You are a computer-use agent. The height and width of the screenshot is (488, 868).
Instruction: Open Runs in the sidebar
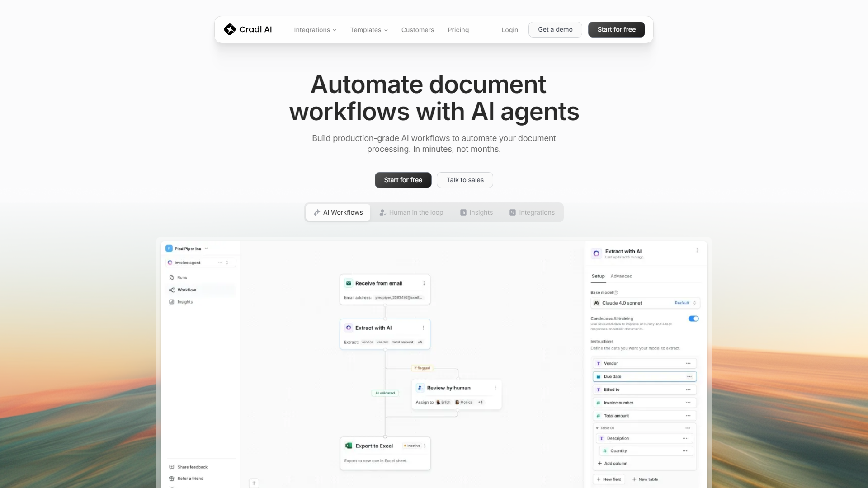click(x=182, y=277)
